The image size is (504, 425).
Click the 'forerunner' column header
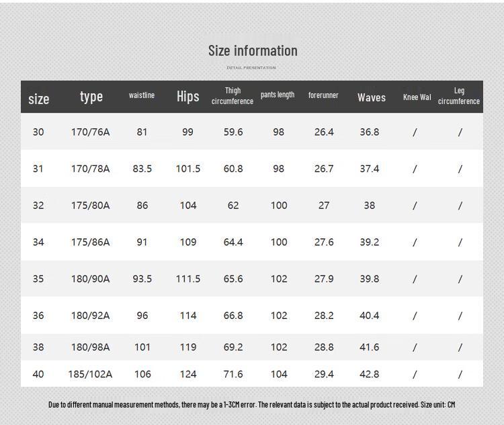point(323,95)
